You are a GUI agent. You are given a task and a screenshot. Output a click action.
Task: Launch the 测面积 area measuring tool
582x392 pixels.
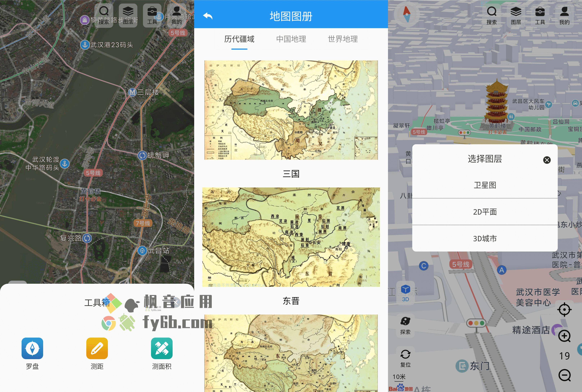click(x=162, y=354)
